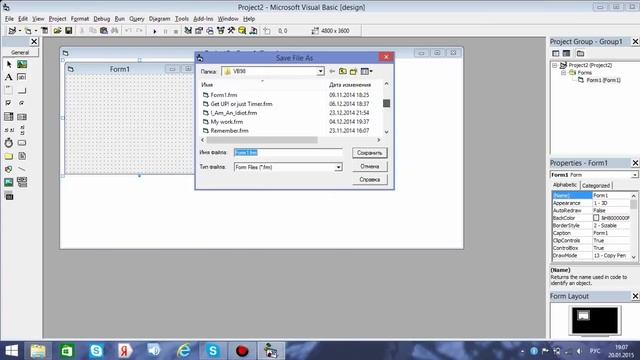Collapse the Project2 tree node

555,65
